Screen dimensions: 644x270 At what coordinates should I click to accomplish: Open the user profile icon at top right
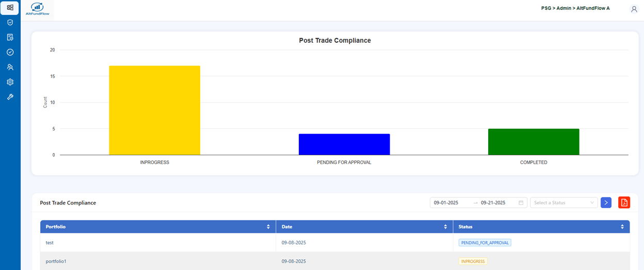pos(634,9)
